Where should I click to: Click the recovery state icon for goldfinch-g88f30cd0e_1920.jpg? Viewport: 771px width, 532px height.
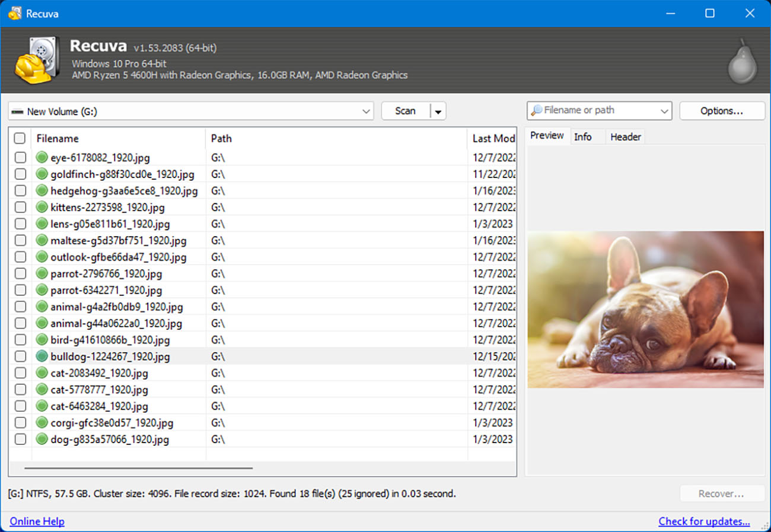click(41, 174)
